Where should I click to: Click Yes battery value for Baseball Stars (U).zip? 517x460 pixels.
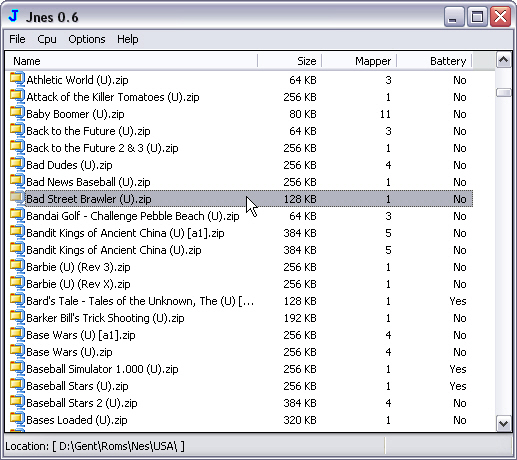tap(458, 386)
